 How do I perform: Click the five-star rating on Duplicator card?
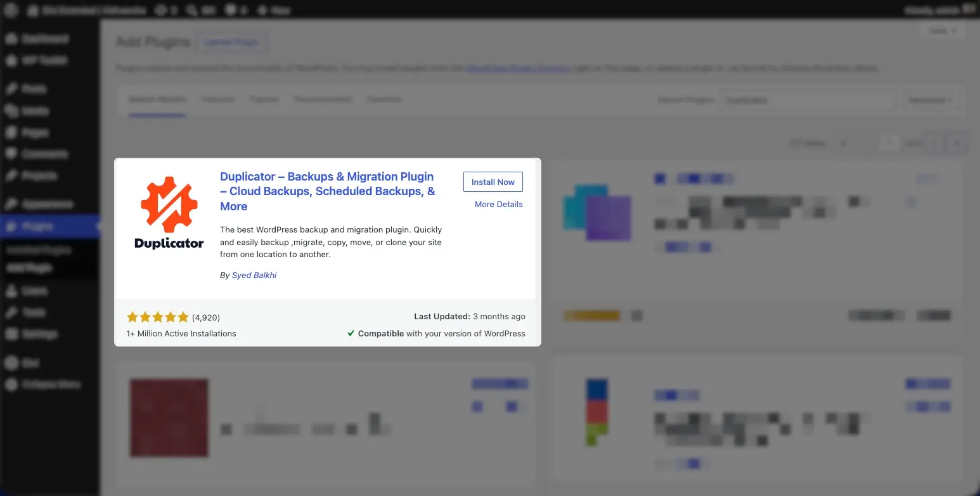(x=158, y=317)
